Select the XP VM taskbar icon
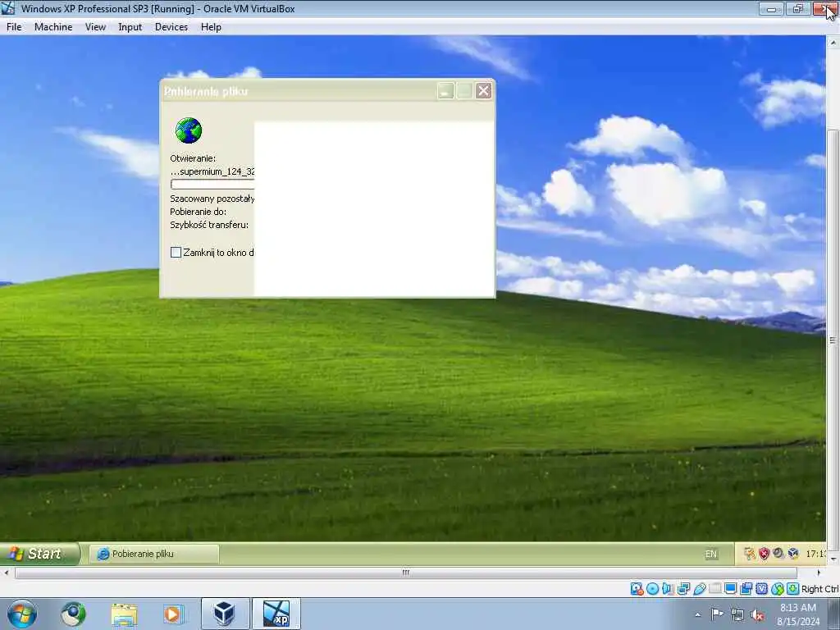This screenshot has width=840, height=630. coord(276,614)
